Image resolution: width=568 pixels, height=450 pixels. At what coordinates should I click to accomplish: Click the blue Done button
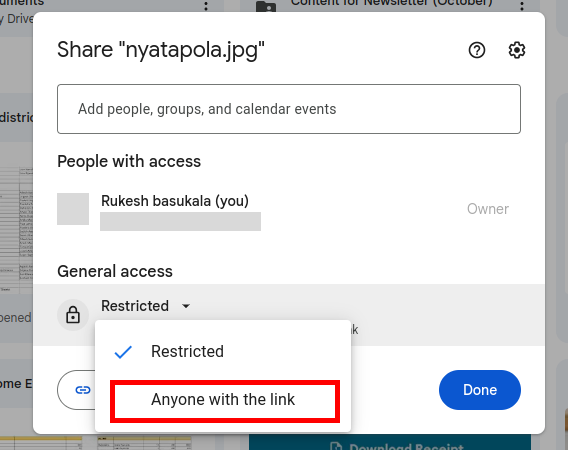pyautogui.click(x=480, y=390)
